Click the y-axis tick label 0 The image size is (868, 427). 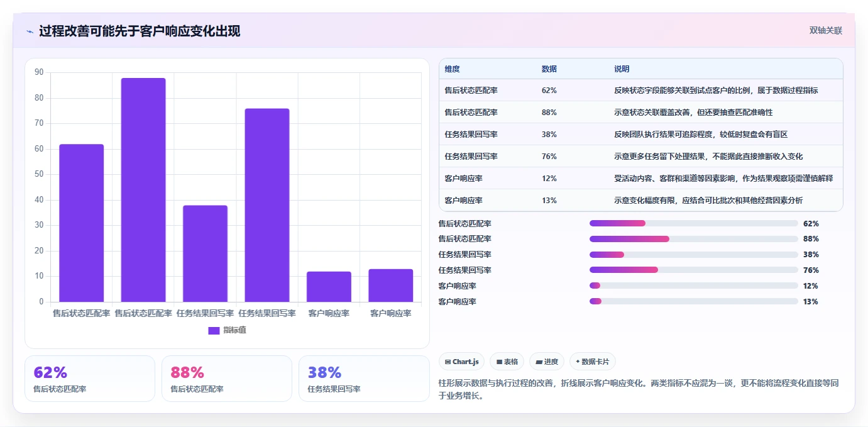41,302
